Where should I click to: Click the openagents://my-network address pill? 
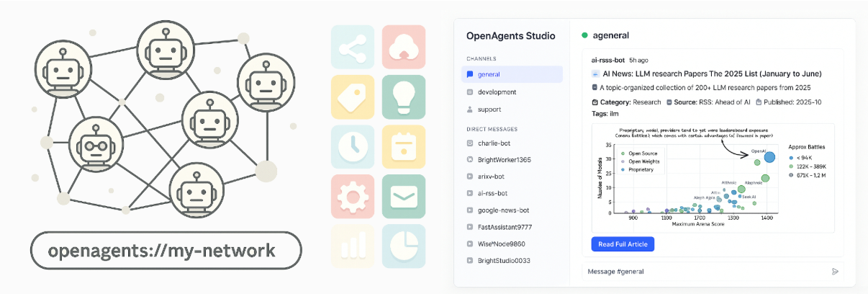pos(166,251)
